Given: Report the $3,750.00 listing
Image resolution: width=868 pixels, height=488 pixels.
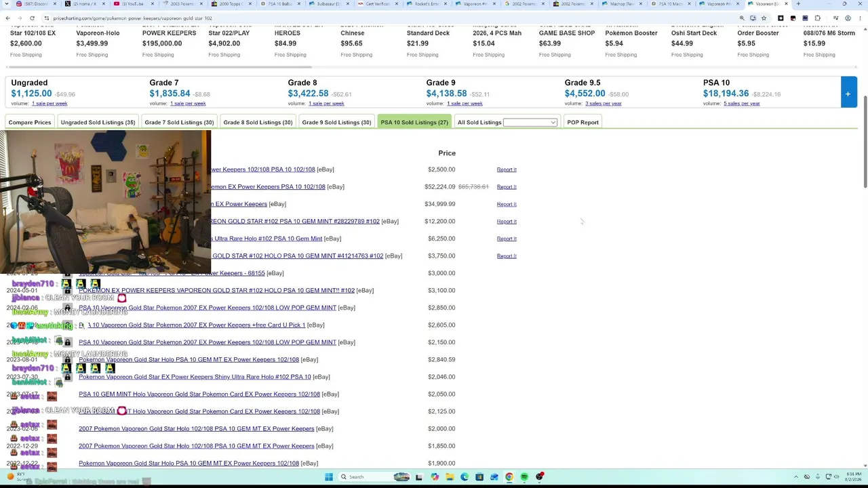Looking at the screenshot, I should pyautogui.click(x=507, y=256).
